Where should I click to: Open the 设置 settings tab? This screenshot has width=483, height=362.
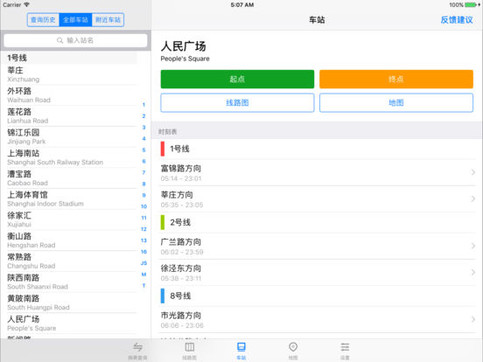345,351
